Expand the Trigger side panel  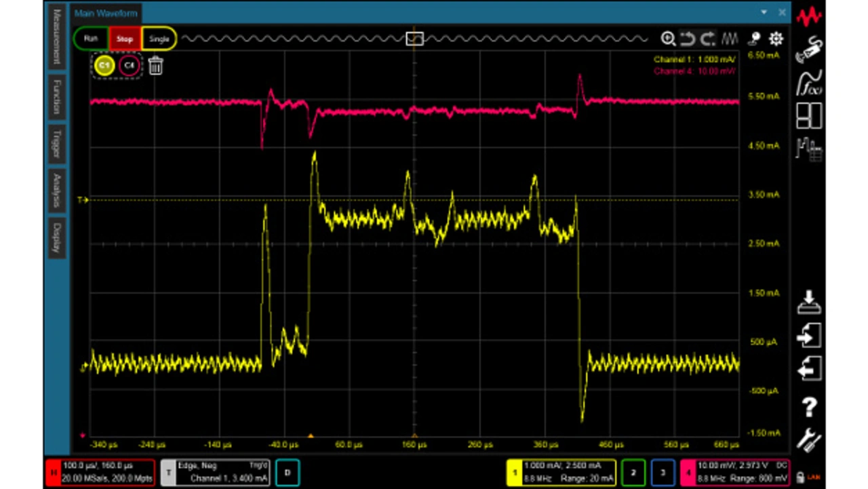pyautogui.click(x=58, y=144)
